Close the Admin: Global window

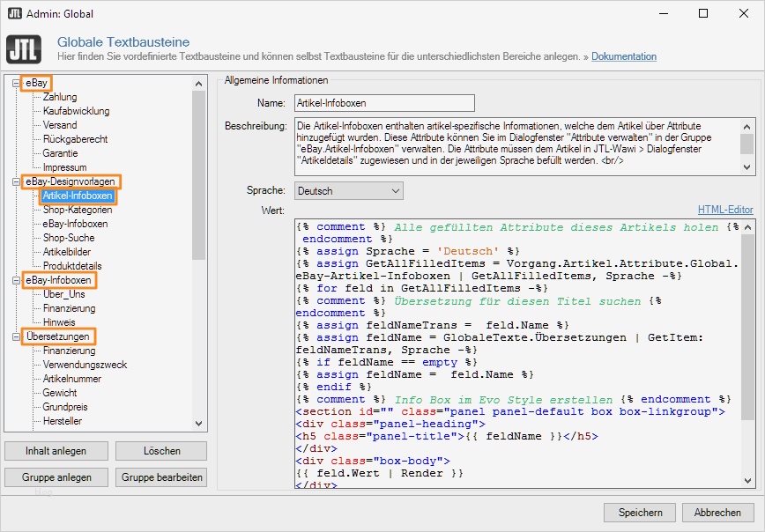pos(744,13)
